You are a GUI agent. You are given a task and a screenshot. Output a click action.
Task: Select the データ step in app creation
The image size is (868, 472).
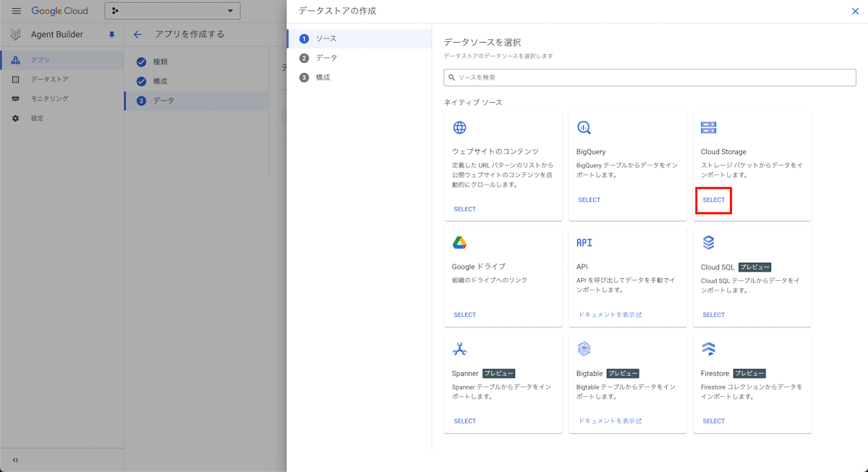[197, 101]
